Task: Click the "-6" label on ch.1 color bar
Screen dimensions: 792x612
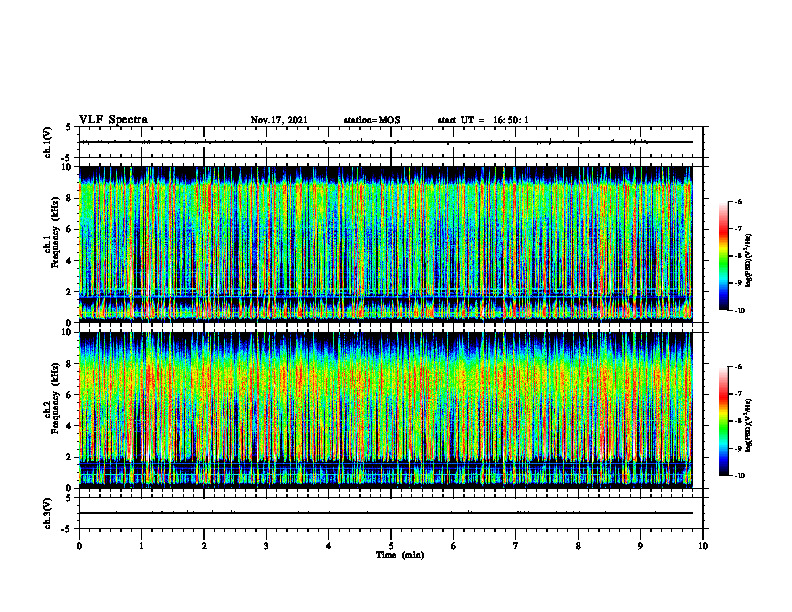Action: click(x=738, y=201)
